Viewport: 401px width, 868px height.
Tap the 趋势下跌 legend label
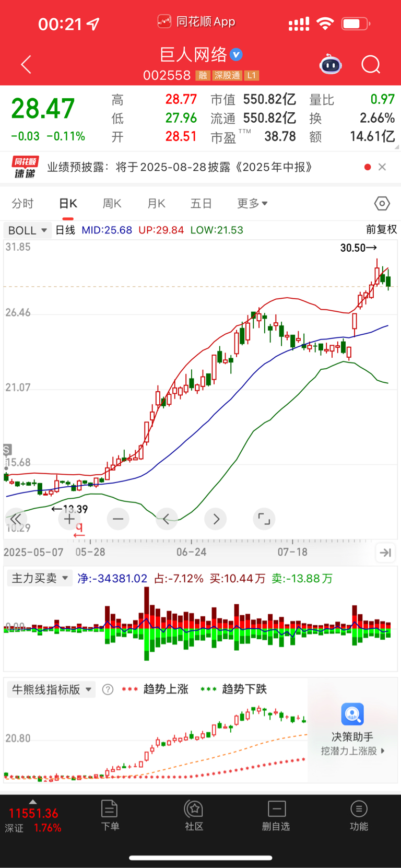[244, 689]
